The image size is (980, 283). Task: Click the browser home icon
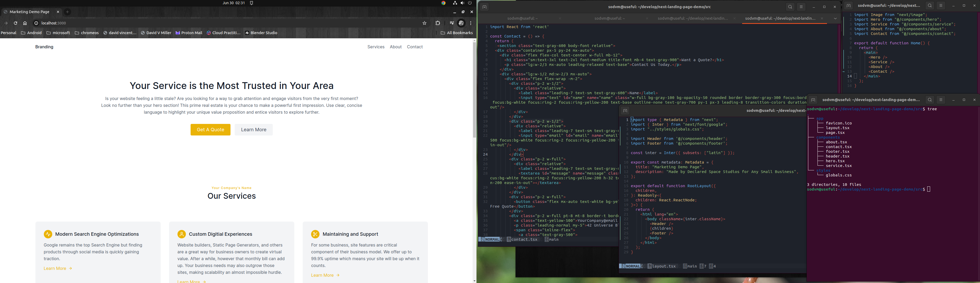tap(25, 23)
